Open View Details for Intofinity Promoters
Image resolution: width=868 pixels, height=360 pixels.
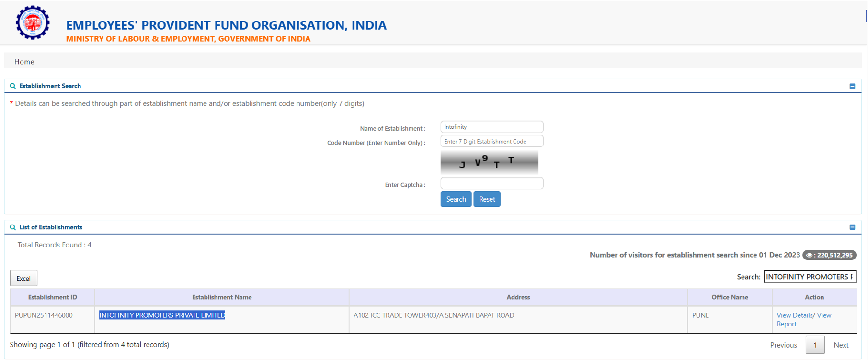794,315
